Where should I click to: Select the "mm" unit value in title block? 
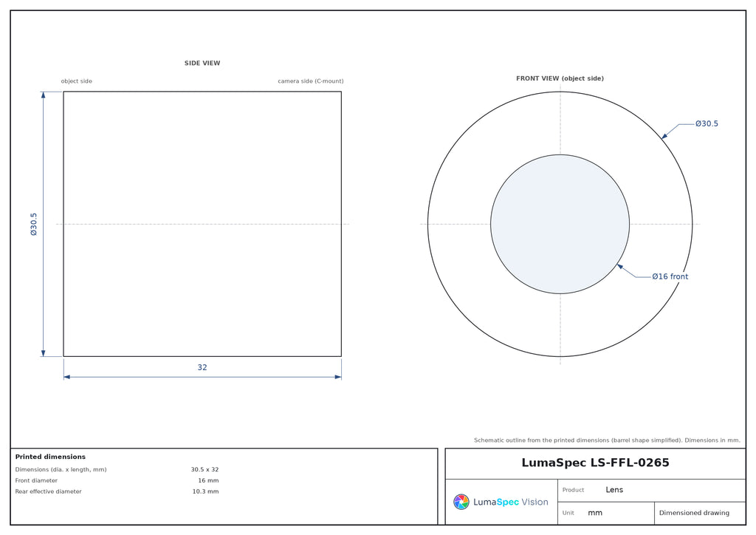[x=595, y=513]
